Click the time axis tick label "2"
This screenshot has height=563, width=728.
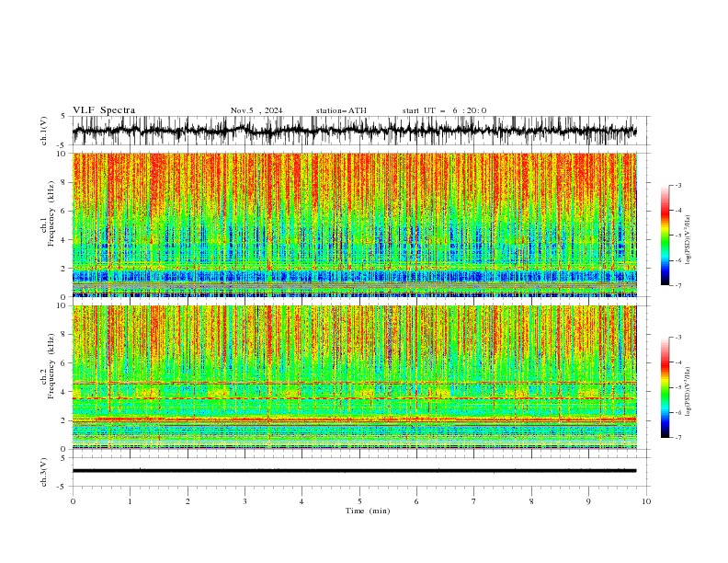coord(188,501)
